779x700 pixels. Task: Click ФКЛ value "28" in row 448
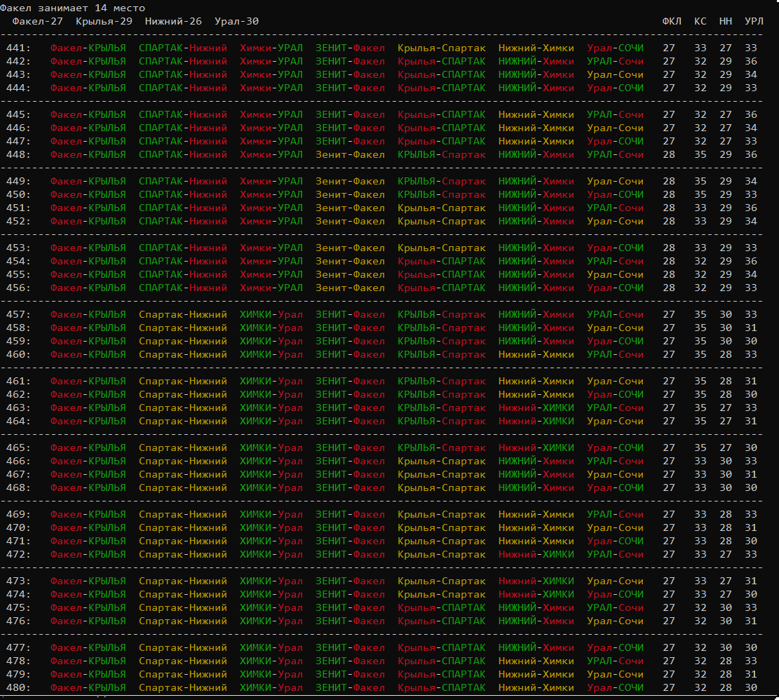click(x=669, y=154)
